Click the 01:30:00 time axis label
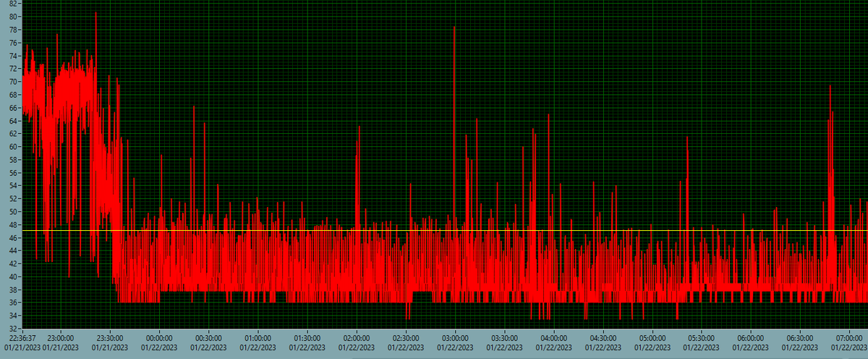The height and width of the screenshot is (359, 868). click(x=307, y=337)
